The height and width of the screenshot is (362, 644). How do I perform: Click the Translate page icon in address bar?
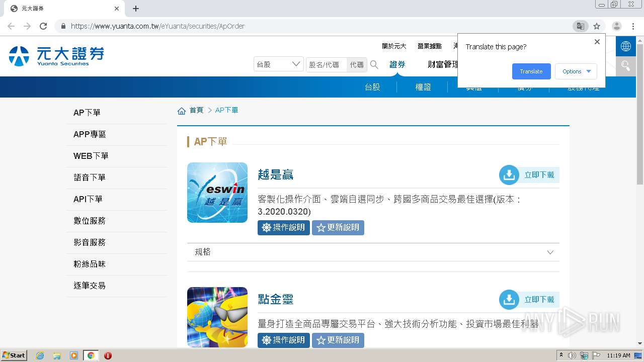coord(581,26)
